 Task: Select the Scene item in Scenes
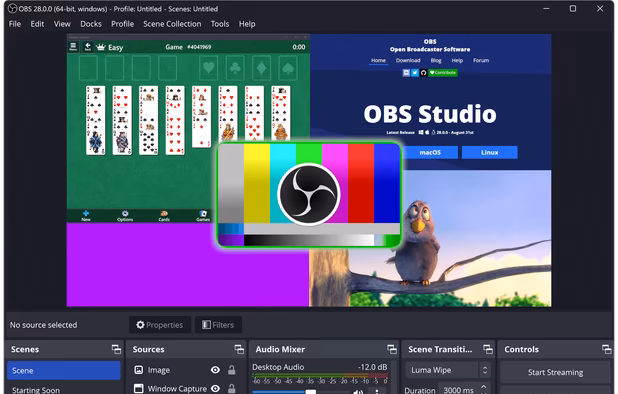[x=63, y=370]
